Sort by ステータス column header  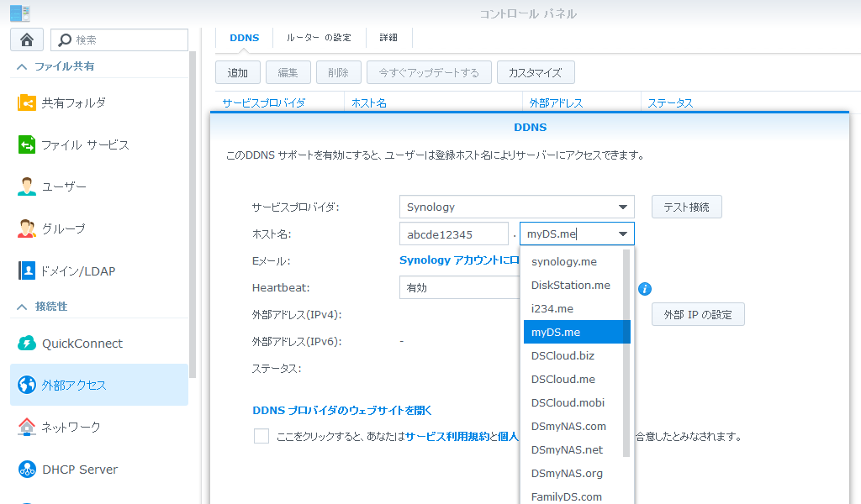point(670,103)
